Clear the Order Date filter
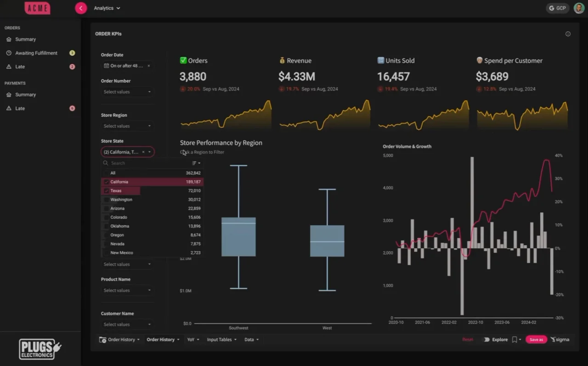The image size is (588, 366). pos(148,66)
